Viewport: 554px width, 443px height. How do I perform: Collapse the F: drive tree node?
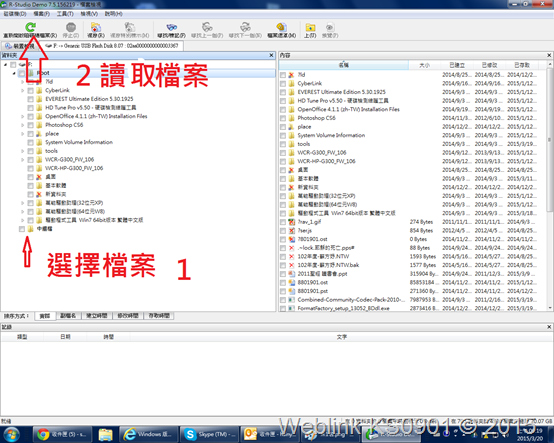pos(6,65)
